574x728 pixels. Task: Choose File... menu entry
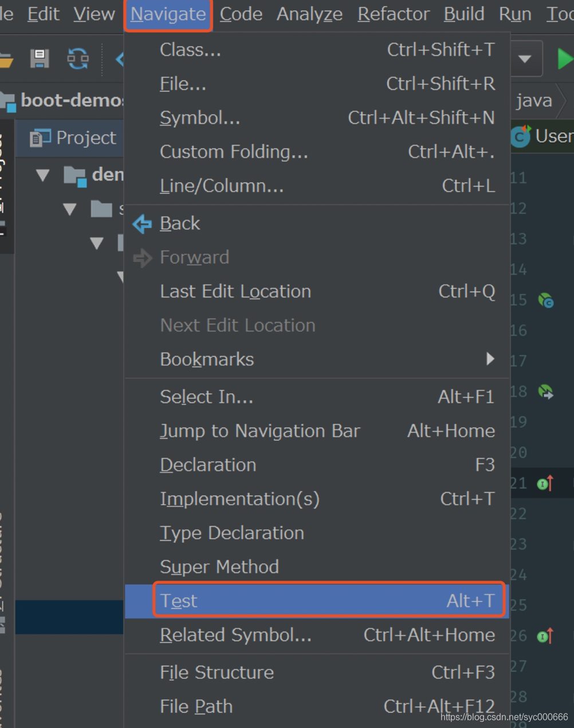click(317, 84)
